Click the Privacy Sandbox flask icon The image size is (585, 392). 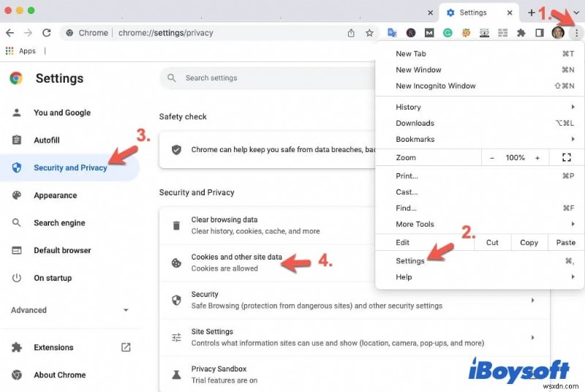tap(176, 375)
